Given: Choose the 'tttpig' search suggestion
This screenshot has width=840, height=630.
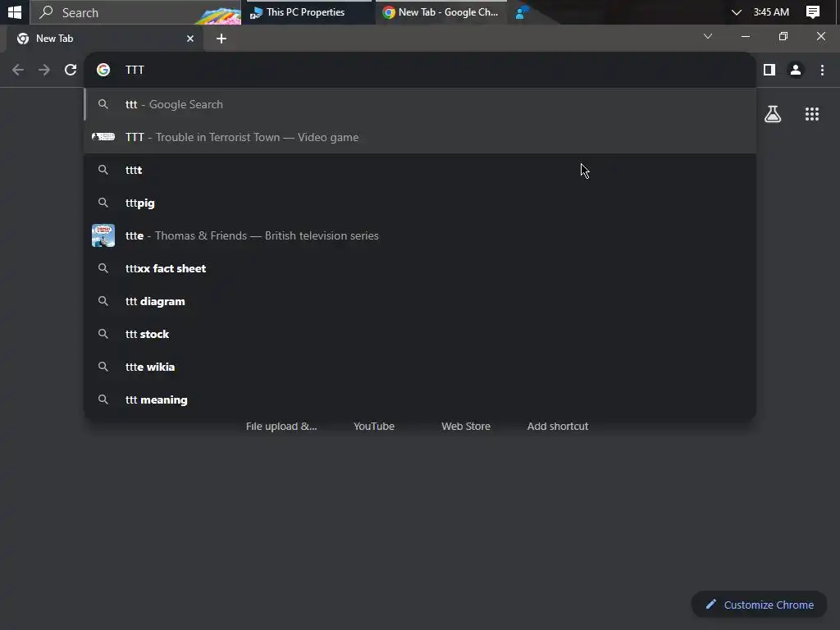Looking at the screenshot, I should click(x=420, y=203).
